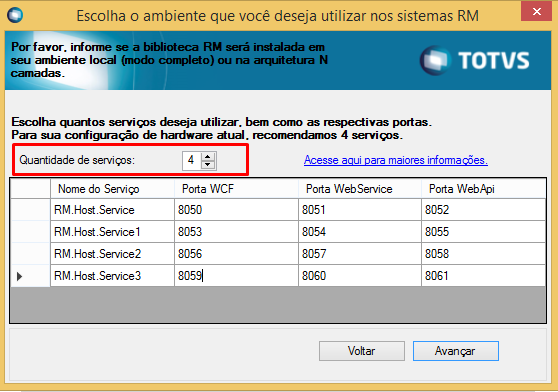This screenshot has height=392, width=558.
Task: Click the Voltar button
Action: coord(362,351)
